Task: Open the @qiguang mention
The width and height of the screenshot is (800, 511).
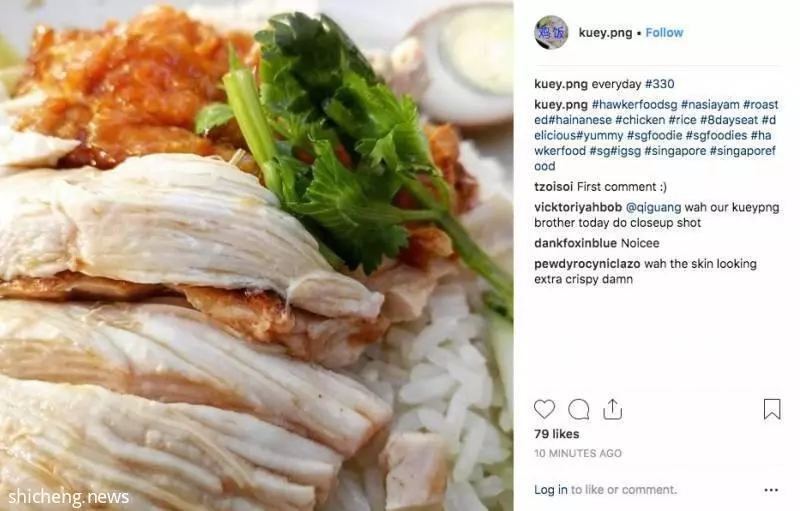Action: (653, 207)
